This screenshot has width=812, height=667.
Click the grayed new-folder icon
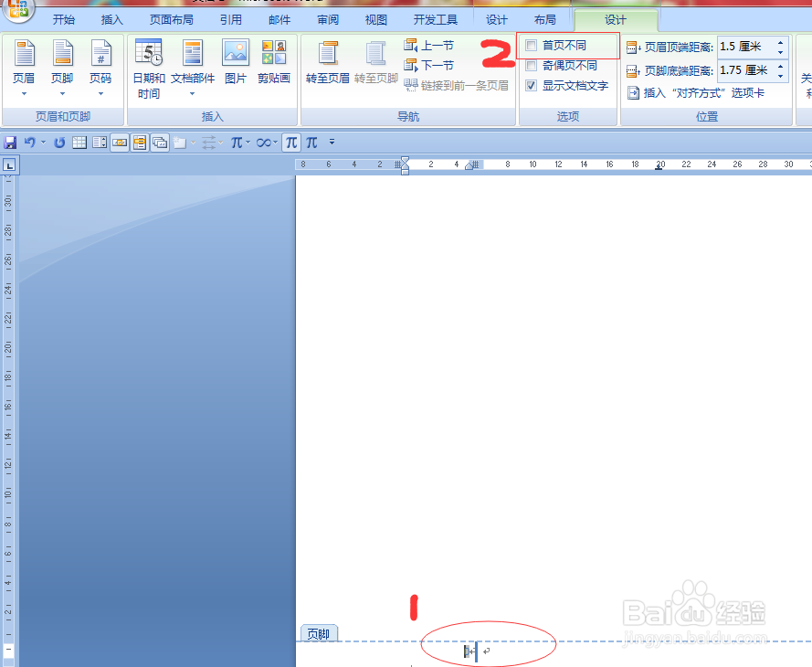[x=180, y=143]
